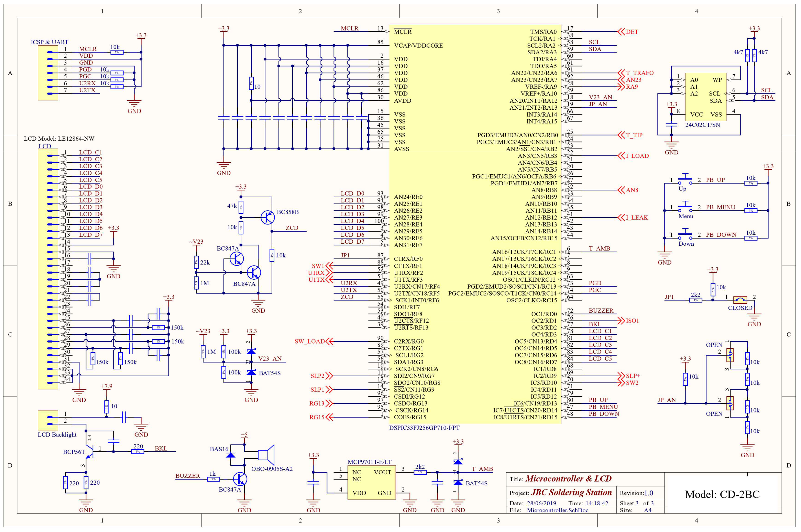Select the BUZZER net label at BC847A base
Viewport: 801px width, 532px height.
coord(188,476)
